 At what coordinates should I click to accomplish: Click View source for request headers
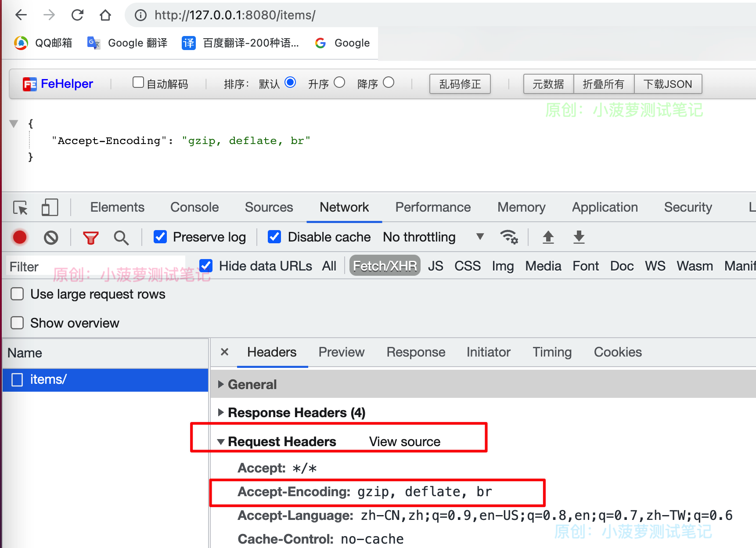tap(404, 441)
